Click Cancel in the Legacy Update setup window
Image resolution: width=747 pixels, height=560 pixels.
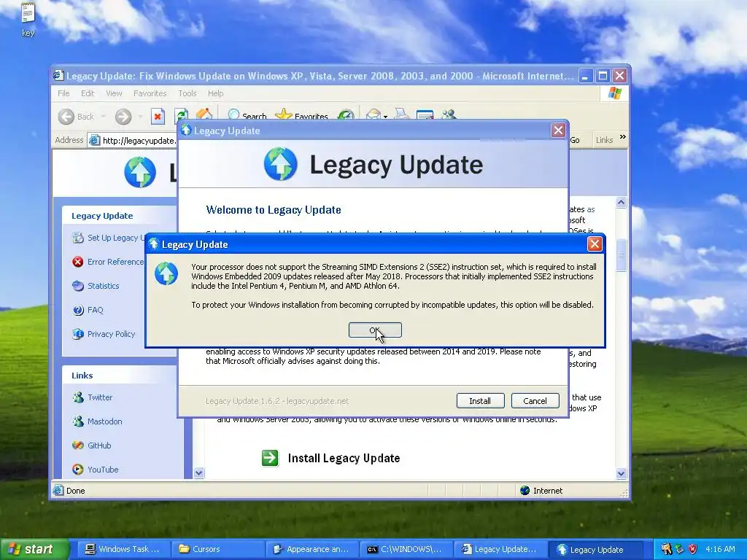coord(535,401)
